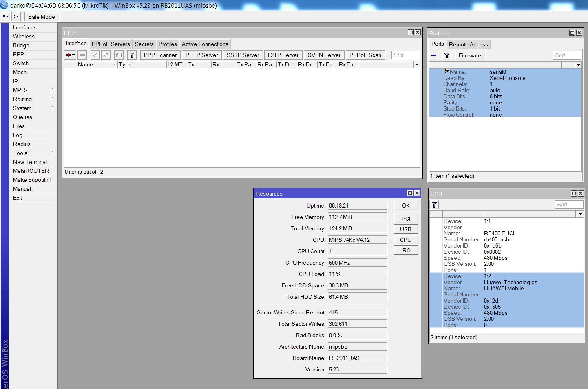The height and width of the screenshot is (389, 588).
Task: Expand the Routing submenu
Action: pyautogui.click(x=33, y=99)
